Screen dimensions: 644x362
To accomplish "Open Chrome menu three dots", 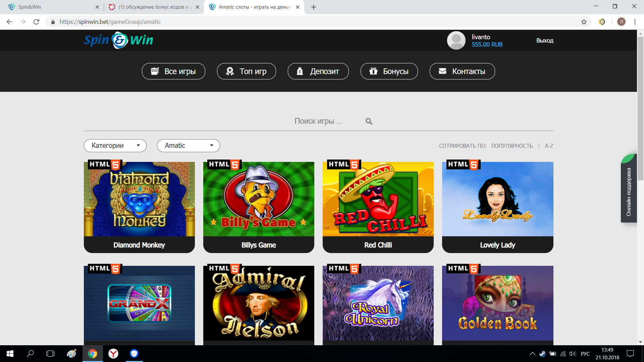I will click(x=635, y=22).
